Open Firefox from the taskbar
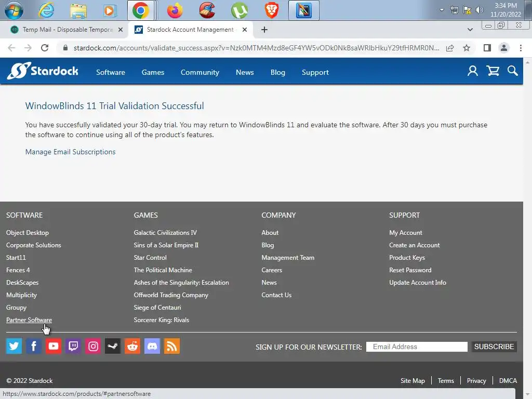Image resolution: width=532 pixels, height=399 pixels. [175, 10]
